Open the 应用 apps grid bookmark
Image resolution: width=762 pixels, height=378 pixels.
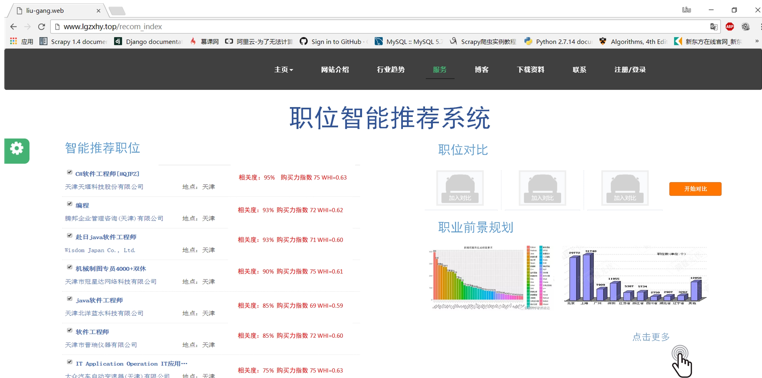21,42
